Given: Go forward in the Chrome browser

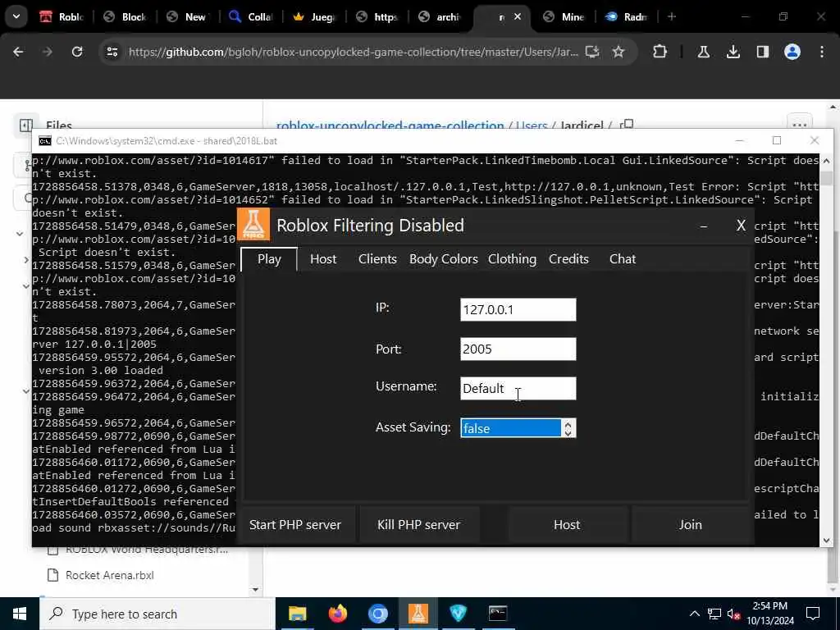Looking at the screenshot, I should click(x=47, y=52).
